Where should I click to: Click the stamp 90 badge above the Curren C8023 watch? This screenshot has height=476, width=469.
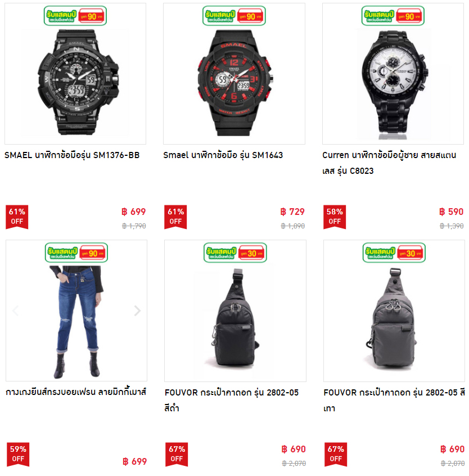[x=393, y=16]
